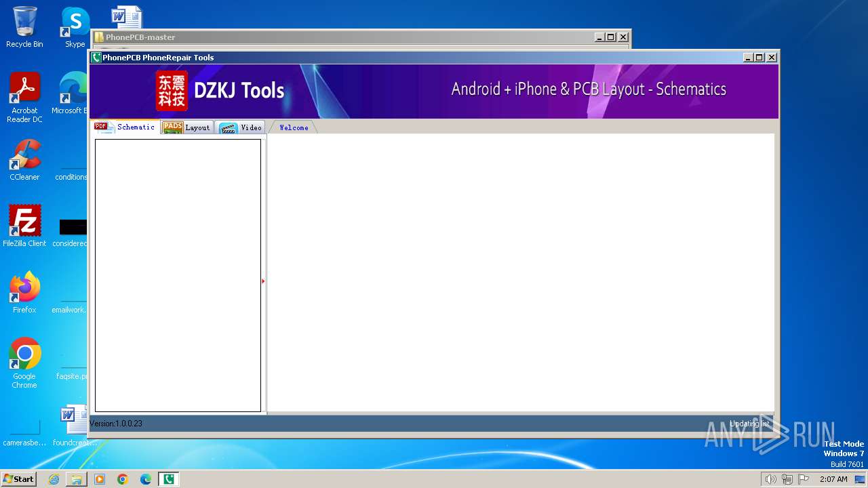
Task: Select the FileZilla Client desktop icon
Action: coord(24,226)
